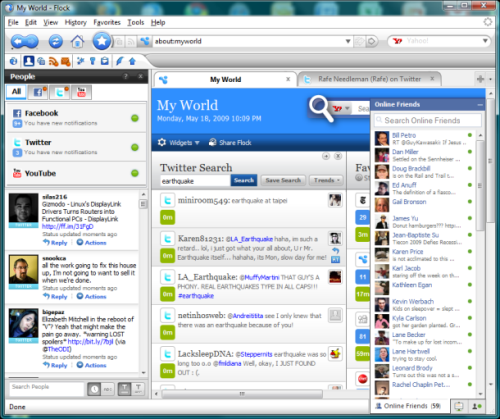Open the File menu
Image resolution: width=500 pixels, height=419 pixels.
pyautogui.click(x=13, y=22)
